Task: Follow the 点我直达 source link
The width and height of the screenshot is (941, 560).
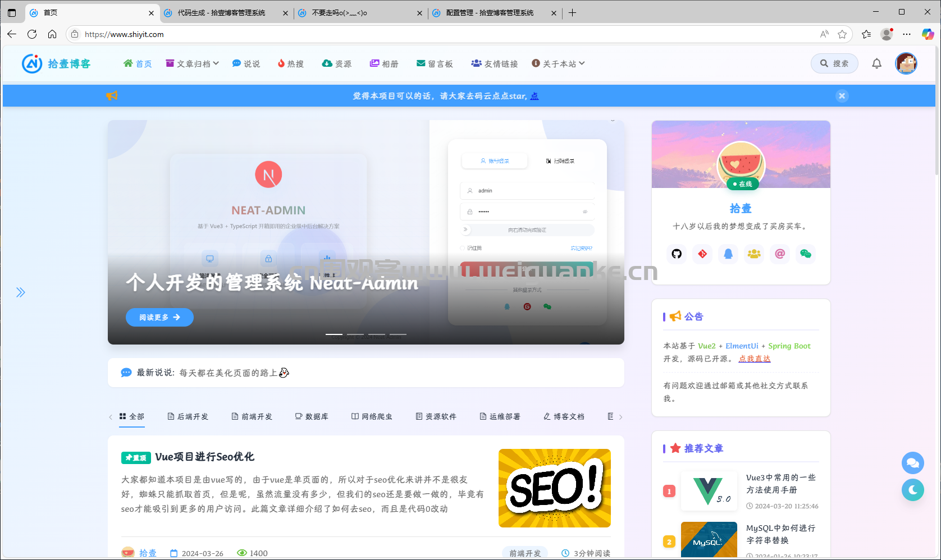Action: [x=755, y=359]
